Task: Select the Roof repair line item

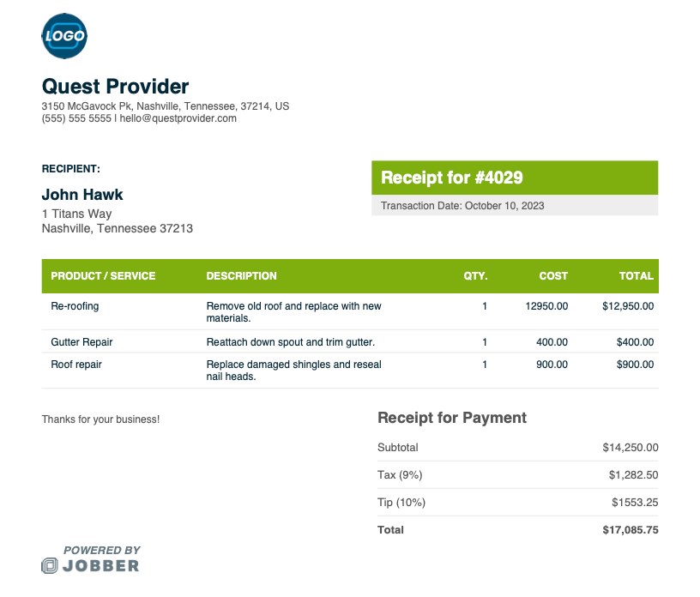Action: tap(76, 365)
